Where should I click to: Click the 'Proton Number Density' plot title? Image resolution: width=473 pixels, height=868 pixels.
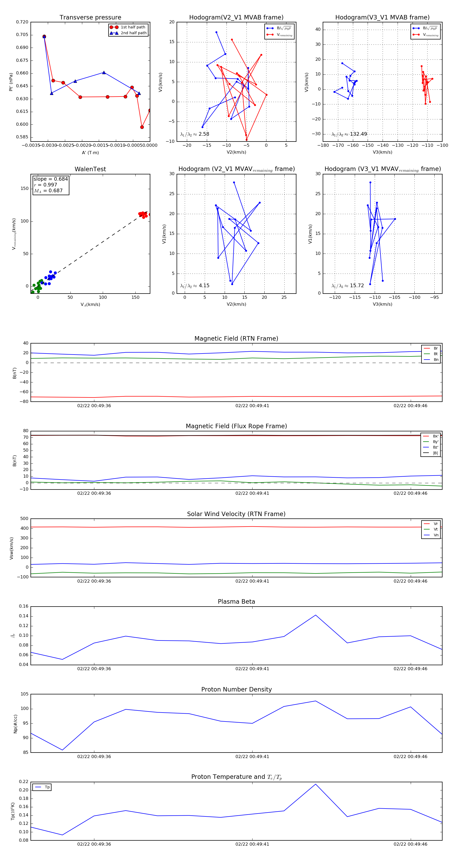coord(236,689)
